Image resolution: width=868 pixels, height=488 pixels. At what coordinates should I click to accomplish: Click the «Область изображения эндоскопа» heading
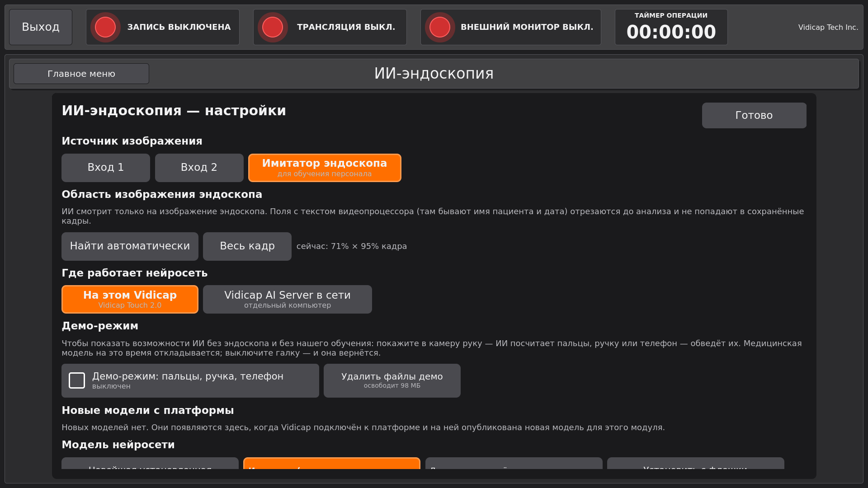coord(162,194)
